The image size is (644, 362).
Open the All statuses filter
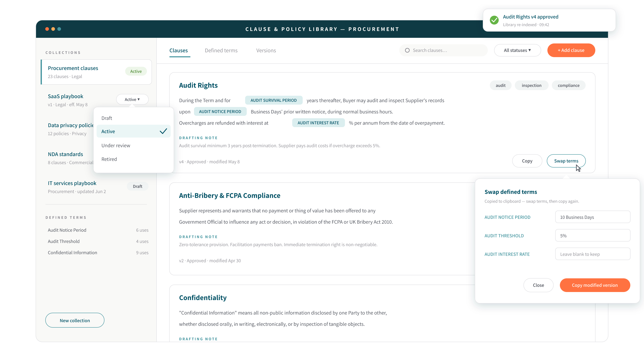(x=517, y=50)
